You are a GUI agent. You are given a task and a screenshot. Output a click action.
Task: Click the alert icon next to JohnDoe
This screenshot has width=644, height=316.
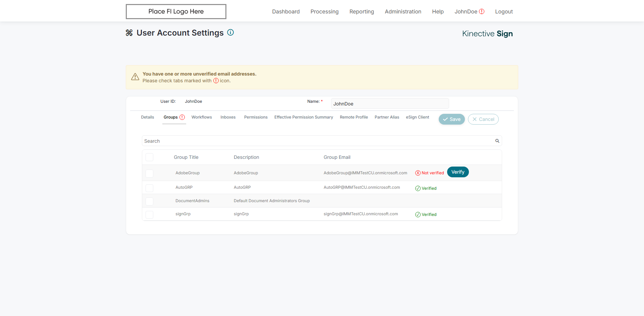(482, 11)
